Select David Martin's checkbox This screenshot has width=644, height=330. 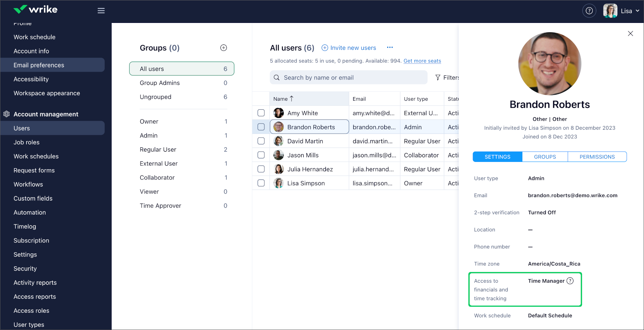pyautogui.click(x=261, y=141)
